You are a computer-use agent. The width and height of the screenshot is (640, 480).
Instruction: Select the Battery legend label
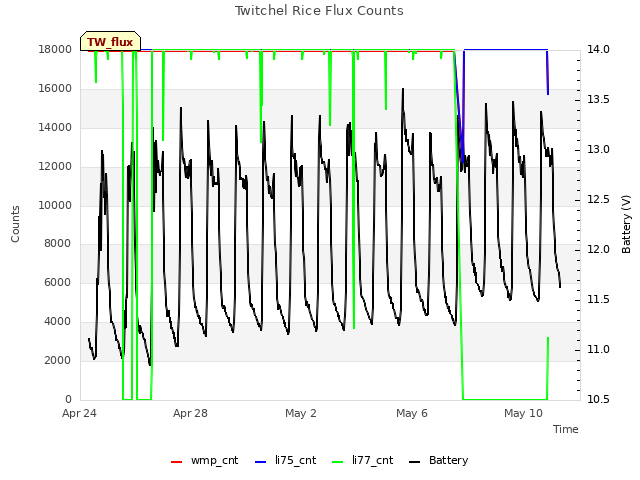[449, 460]
